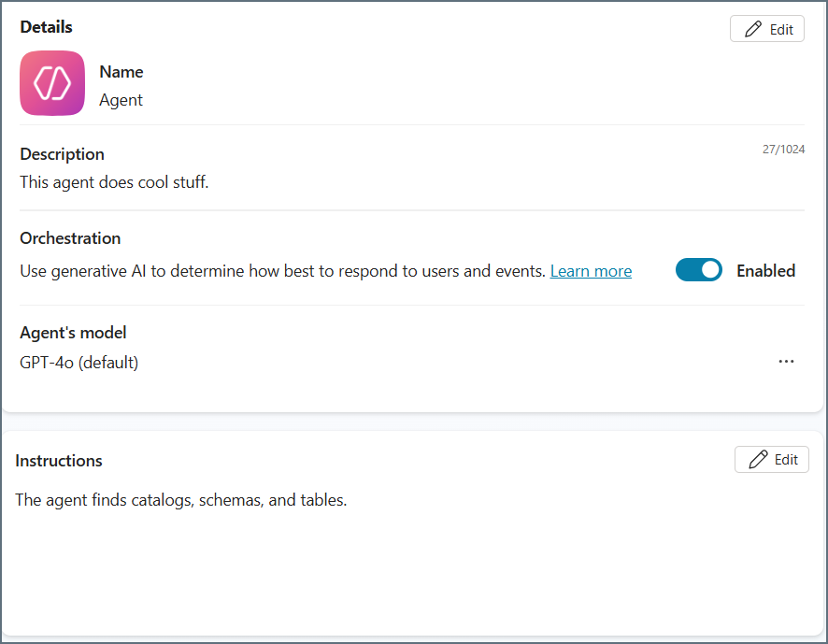828x644 pixels.
Task: Edit the agent Details section
Action: tap(766, 29)
